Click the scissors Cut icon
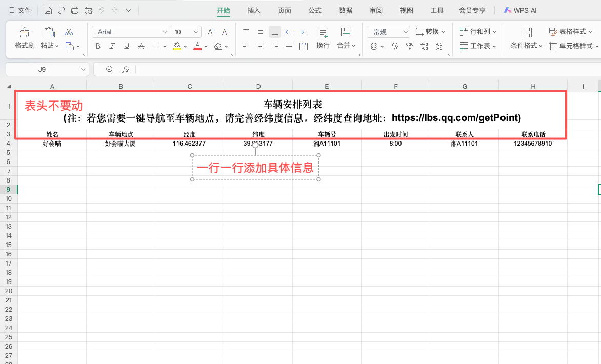Screen dimensions: 601x364 69,32
